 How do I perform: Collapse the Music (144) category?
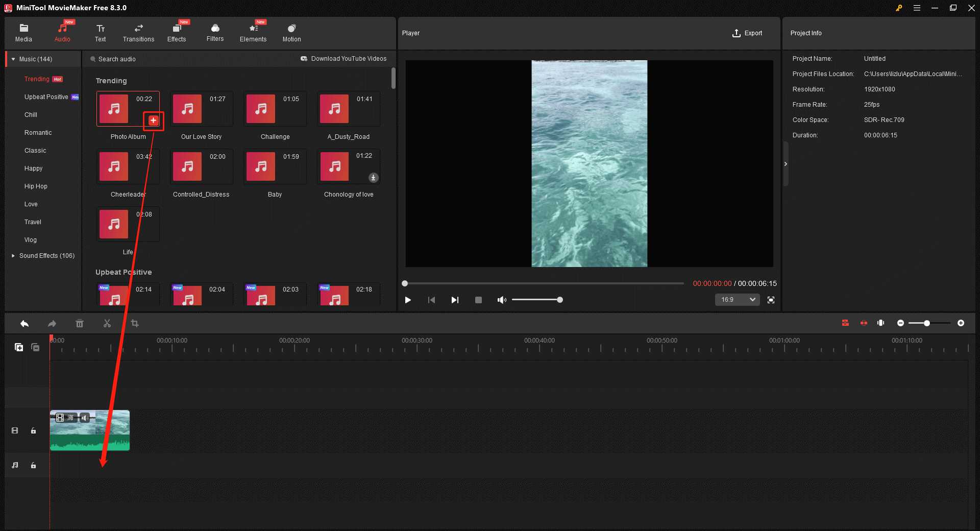13,59
